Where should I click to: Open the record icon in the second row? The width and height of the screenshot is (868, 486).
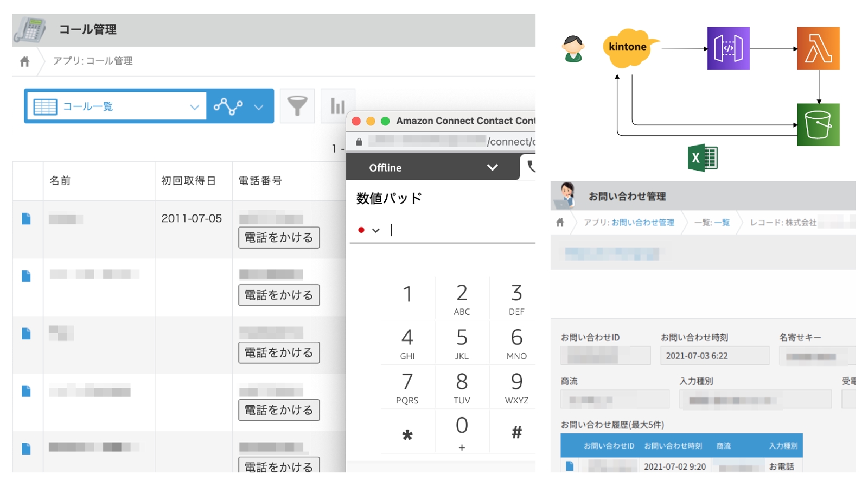26,276
